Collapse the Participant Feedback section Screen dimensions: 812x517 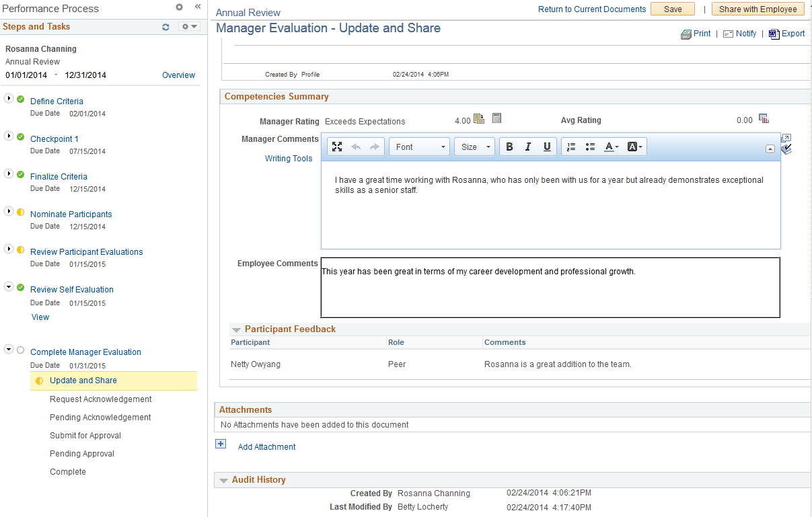tap(236, 329)
